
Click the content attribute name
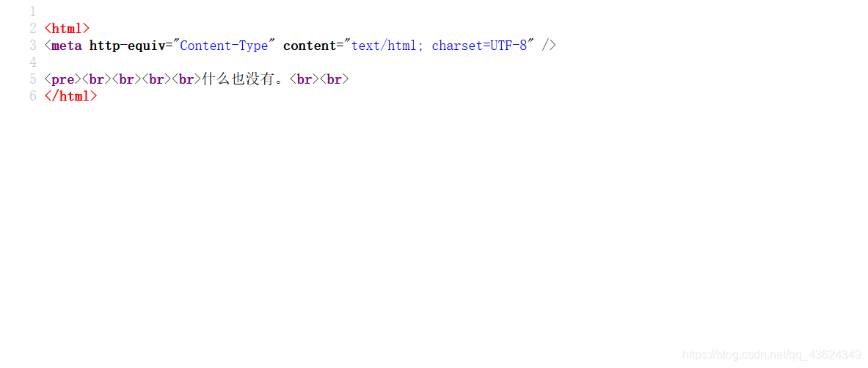click(310, 46)
